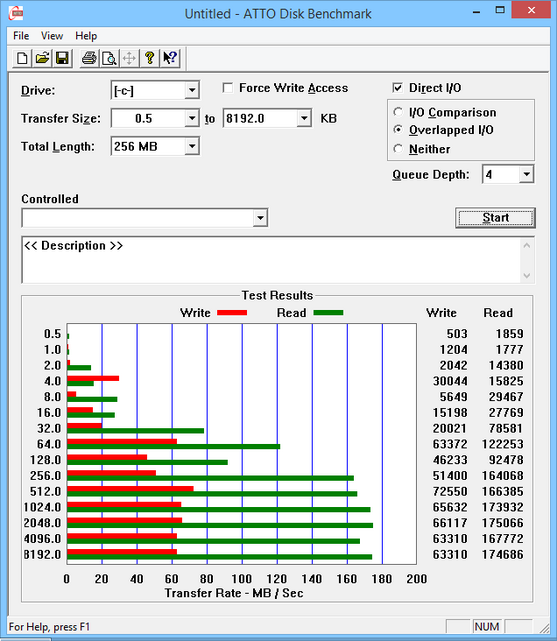Open Print Preview toolbar icon

tap(109, 58)
